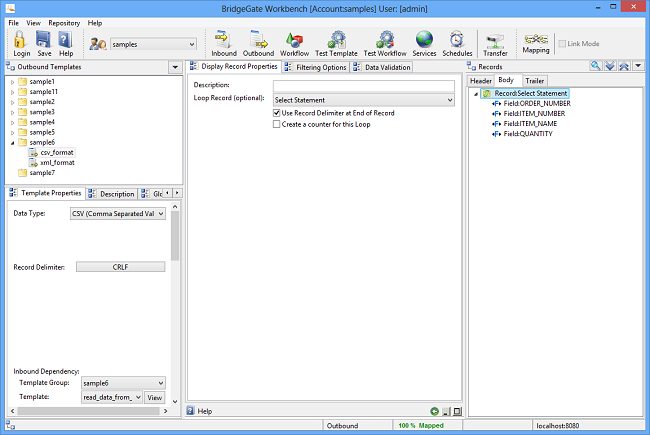Toggle Link Mode checkbox

point(562,44)
